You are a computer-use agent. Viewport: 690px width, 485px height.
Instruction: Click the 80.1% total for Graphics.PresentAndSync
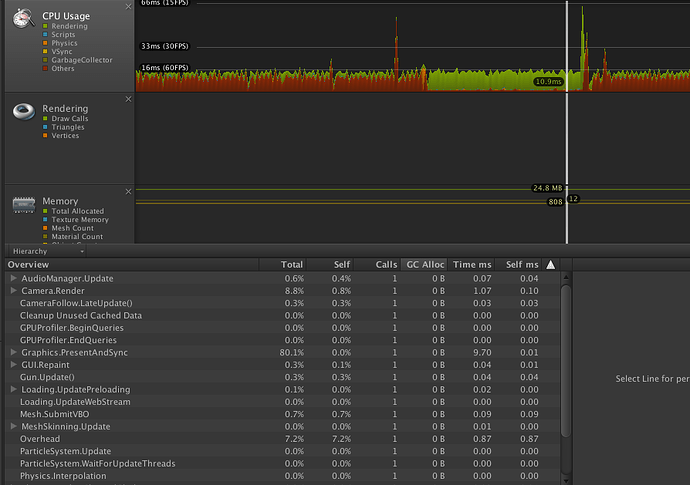[291, 353]
